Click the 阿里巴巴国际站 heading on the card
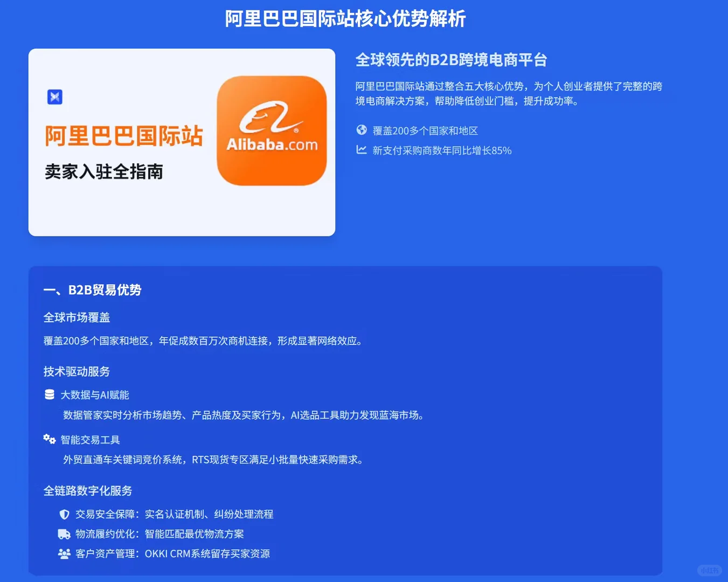 pyautogui.click(x=123, y=137)
